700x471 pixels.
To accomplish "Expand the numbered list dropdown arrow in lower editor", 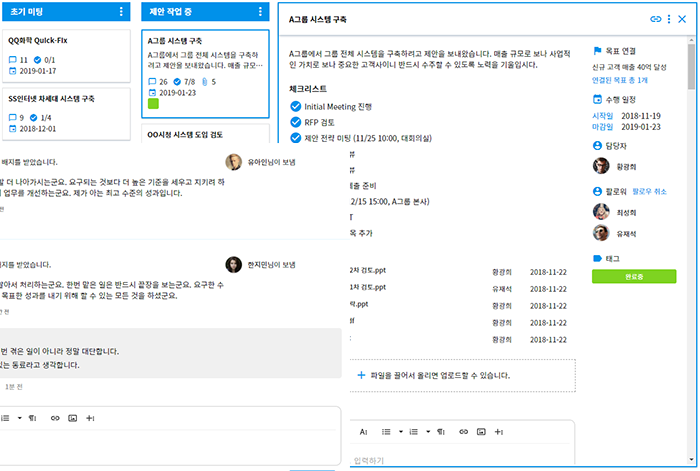I will [428, 432].
